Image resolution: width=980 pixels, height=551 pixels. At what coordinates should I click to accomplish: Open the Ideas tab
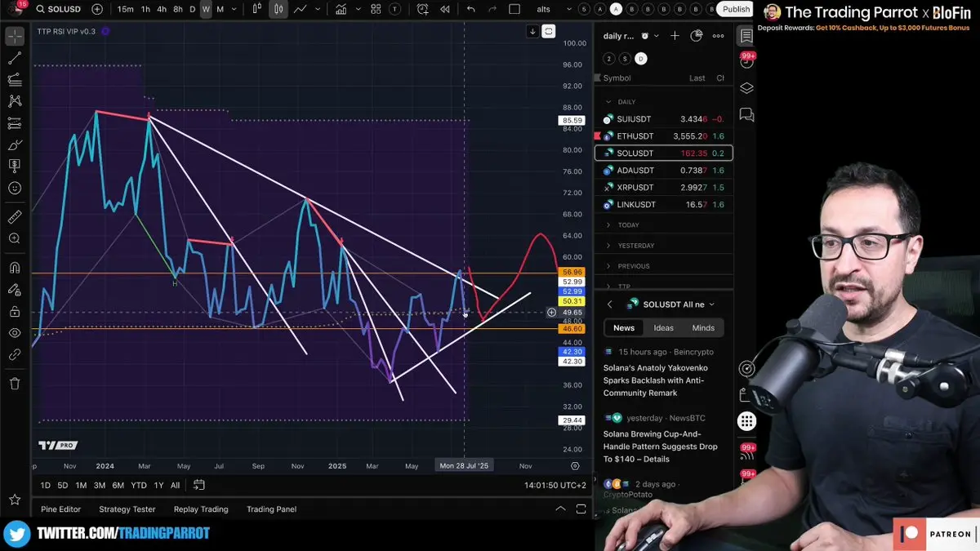663,328
